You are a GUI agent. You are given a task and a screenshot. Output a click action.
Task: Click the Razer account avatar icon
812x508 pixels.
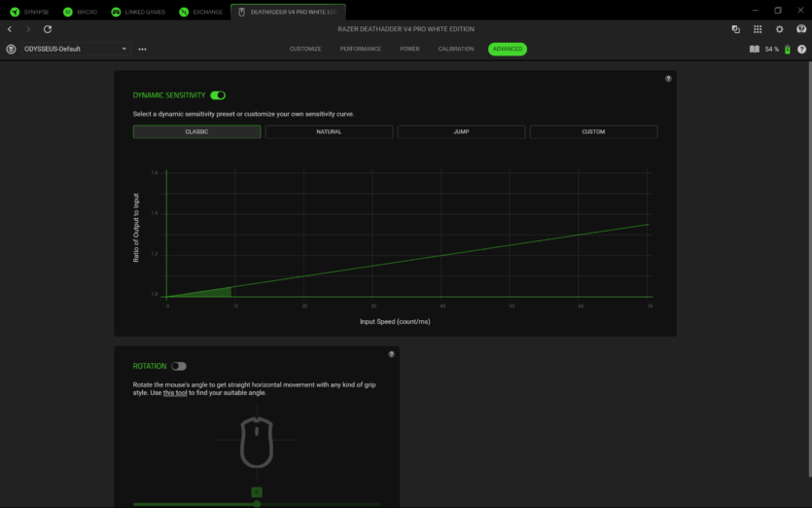[801, 29]
